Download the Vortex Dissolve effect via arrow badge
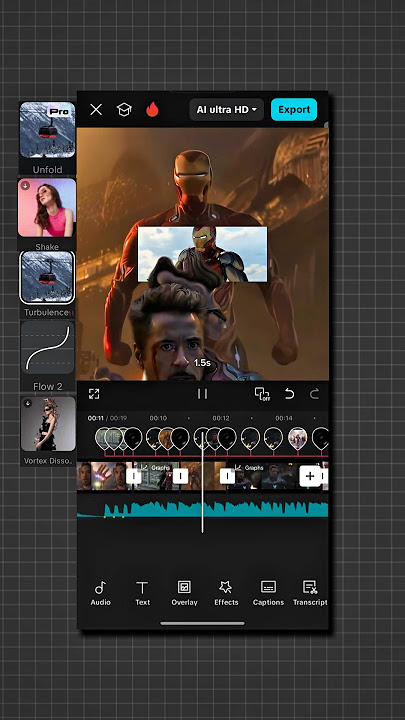This screenshot has width=405, height=720. coord(28,403)
